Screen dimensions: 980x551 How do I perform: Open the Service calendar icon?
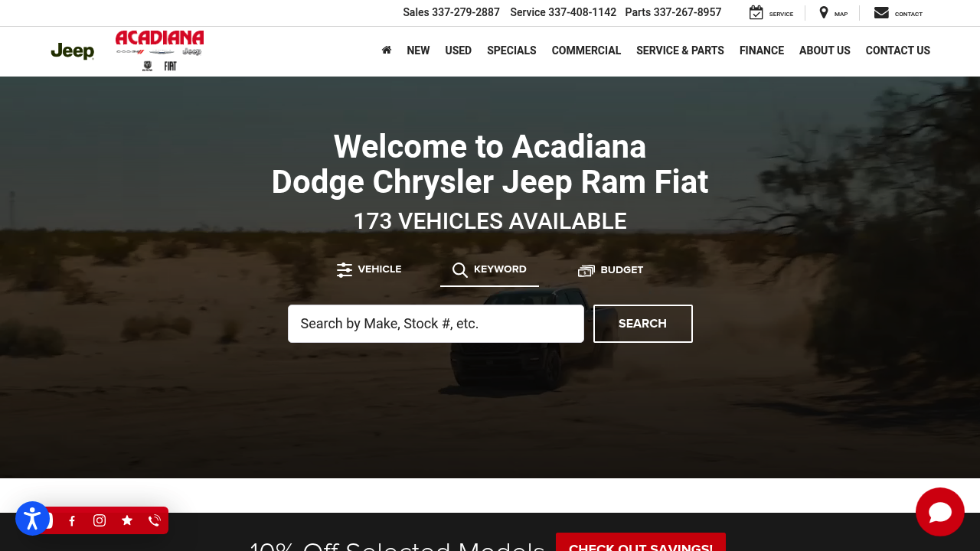pyautogui.click(x=756, y=13)
